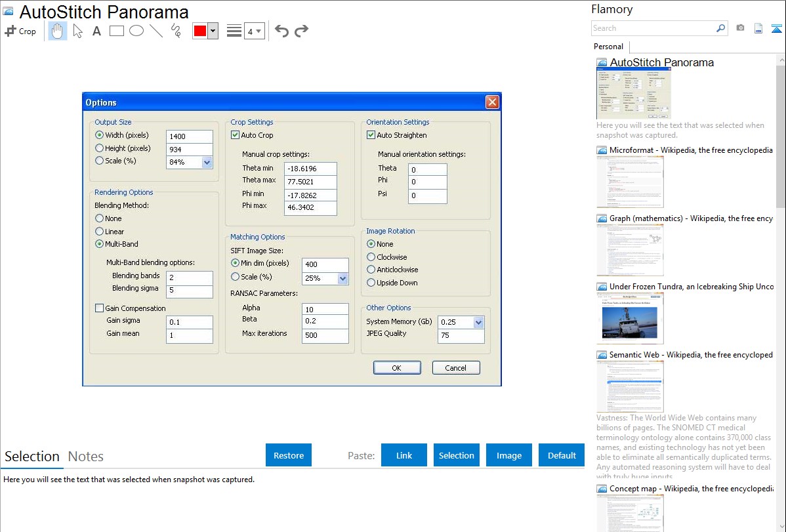Open the Under Frozen Tundra snapshot thumbnail
Image resolution: width=786 pixels, height=532 pixels.
pyautogui.click(x=630, y=318)
